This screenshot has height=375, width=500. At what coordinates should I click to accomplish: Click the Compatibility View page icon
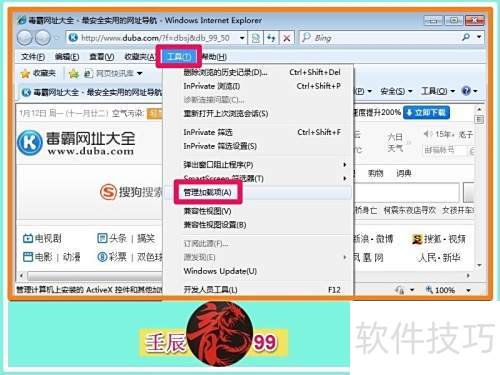click(x=256, y=38)
